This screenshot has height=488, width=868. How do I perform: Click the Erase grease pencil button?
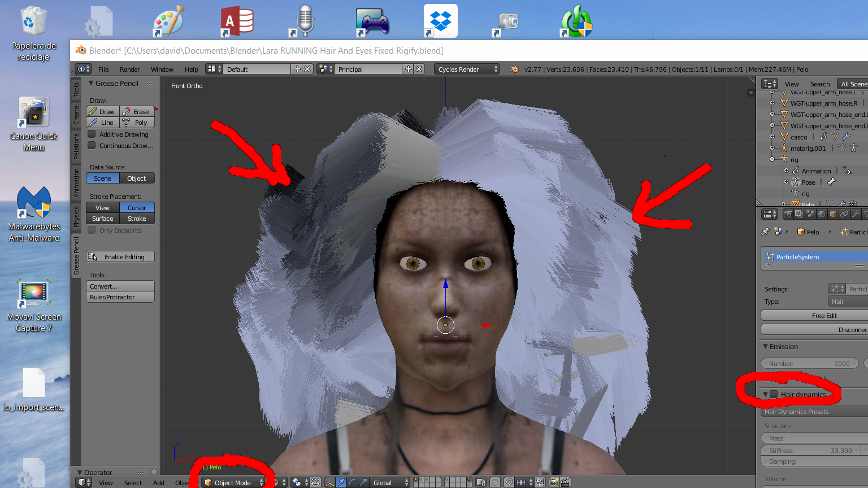[x=137, y=112]
